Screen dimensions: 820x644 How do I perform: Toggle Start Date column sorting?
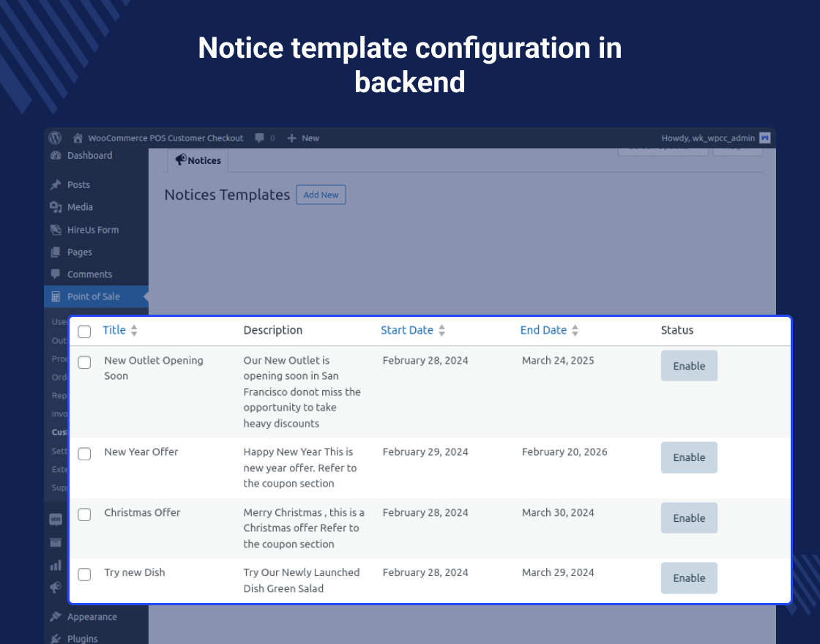point(441,330)
